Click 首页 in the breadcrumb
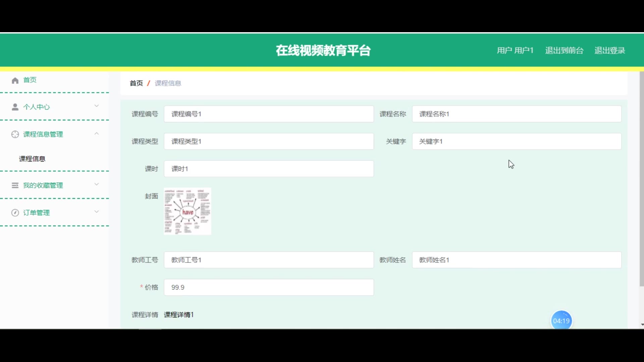644x362 pixels. (x=136, y=83)
